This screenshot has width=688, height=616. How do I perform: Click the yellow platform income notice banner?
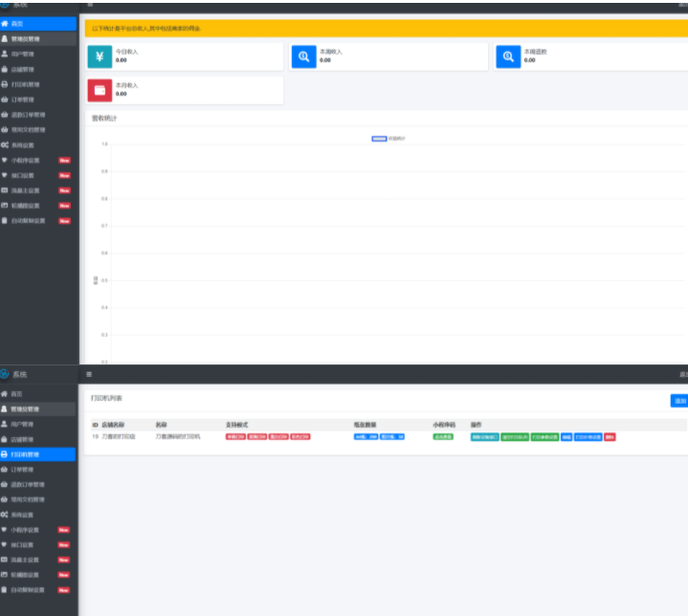point(387,28)
